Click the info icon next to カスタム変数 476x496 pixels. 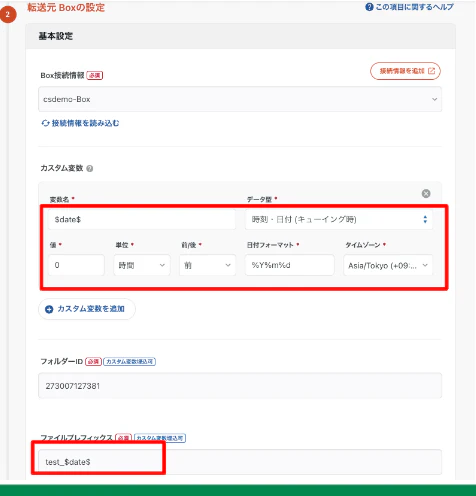[90, 169]
